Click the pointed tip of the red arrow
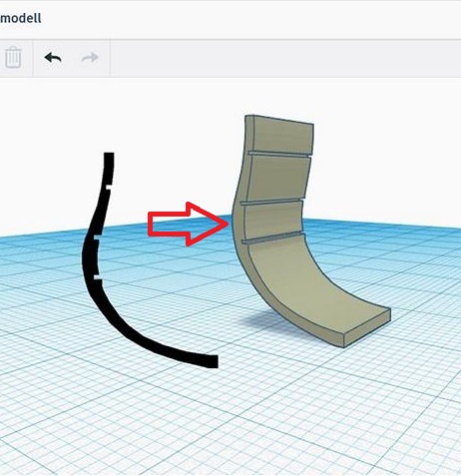 click(x=227, y=224)
